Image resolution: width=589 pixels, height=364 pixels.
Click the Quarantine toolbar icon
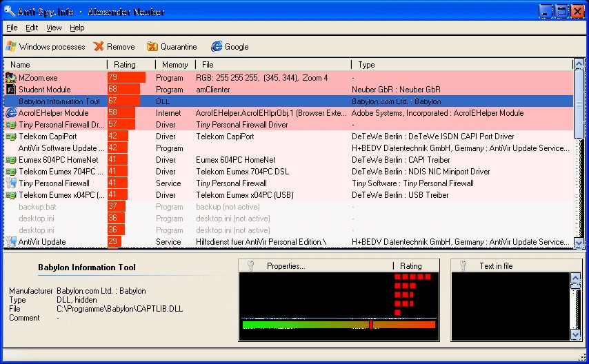pos(152,47)
